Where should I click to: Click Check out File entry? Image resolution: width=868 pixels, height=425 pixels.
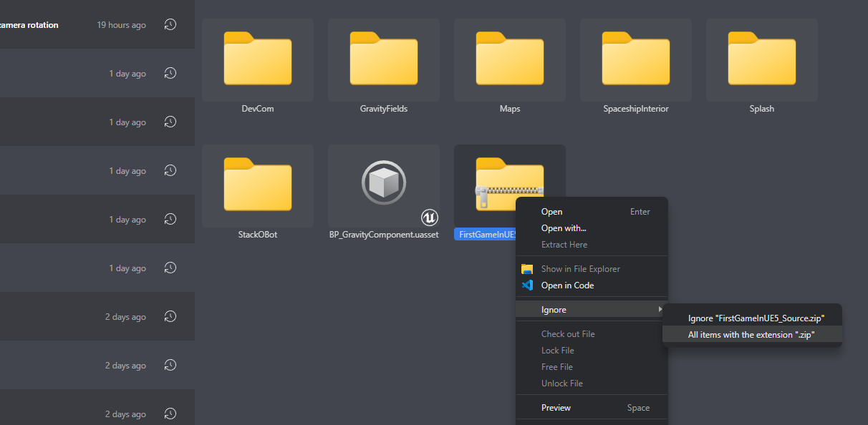click(592, 334)
